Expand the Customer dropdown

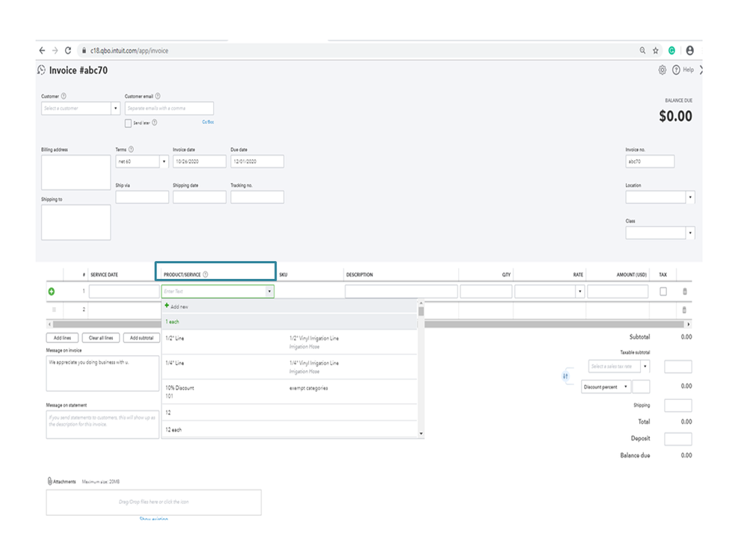pyautogui.click(x=115, y=108)
